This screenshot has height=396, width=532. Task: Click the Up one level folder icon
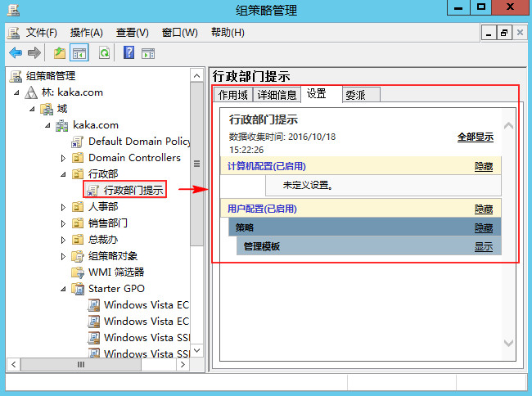pyautogui.click(x=60, y=53)
